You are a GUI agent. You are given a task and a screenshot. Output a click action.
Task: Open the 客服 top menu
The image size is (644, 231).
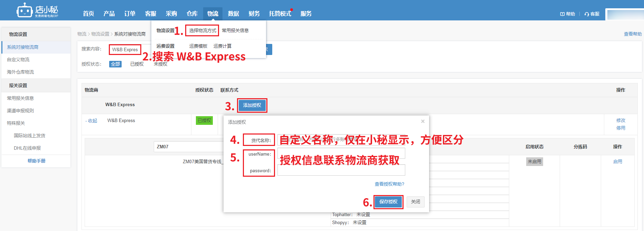point(151,13)
